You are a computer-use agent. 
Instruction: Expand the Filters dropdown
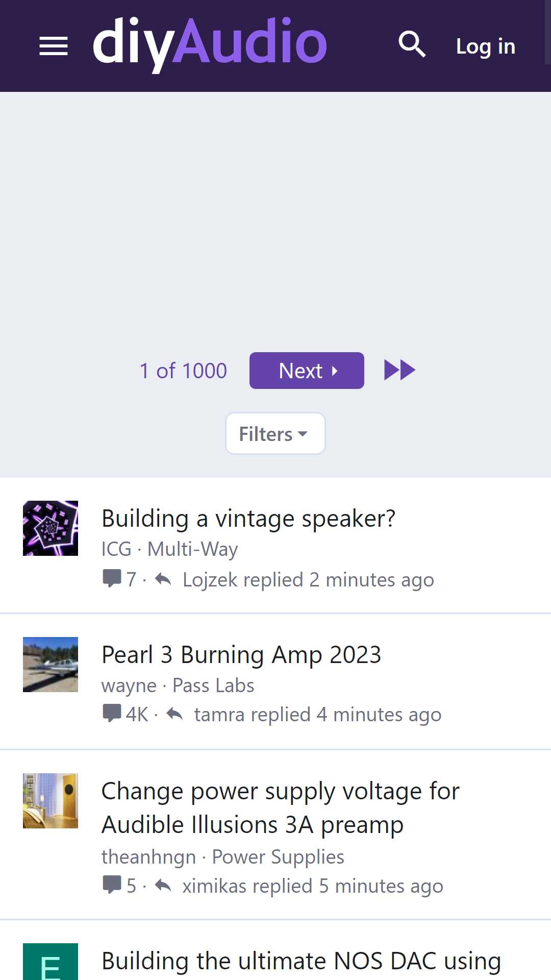point(275,433)
